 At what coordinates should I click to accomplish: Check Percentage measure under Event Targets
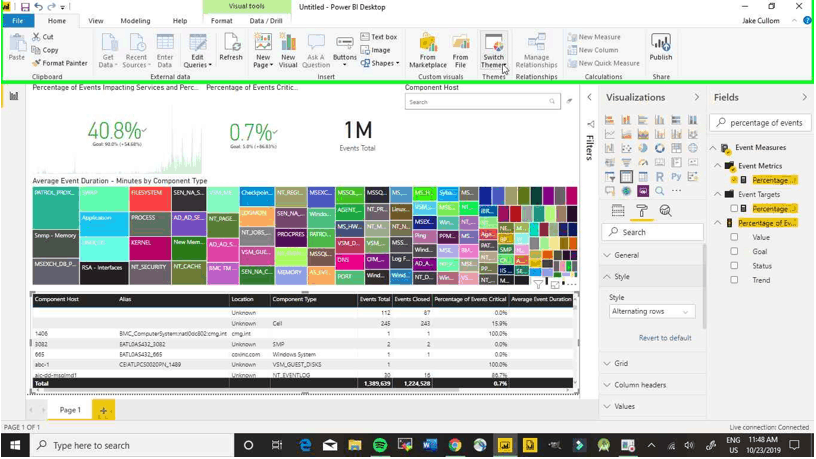coord(734,209)
